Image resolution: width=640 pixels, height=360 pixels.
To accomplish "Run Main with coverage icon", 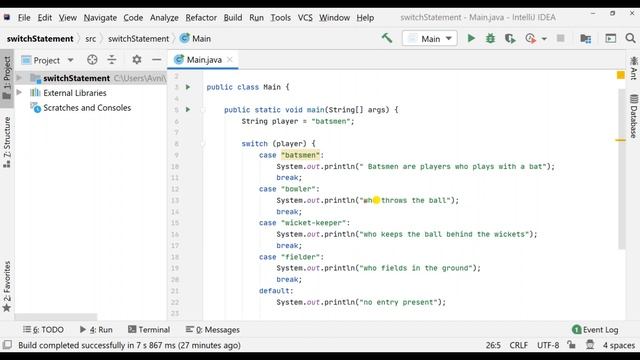I will pos(510,38).
